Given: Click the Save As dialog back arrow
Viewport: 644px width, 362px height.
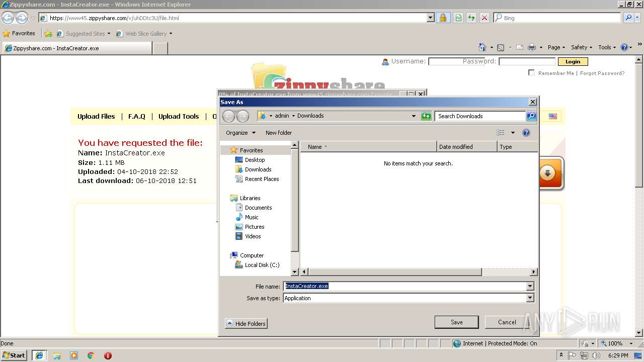Looking at the screenshot, I should [x=228, y=116].
